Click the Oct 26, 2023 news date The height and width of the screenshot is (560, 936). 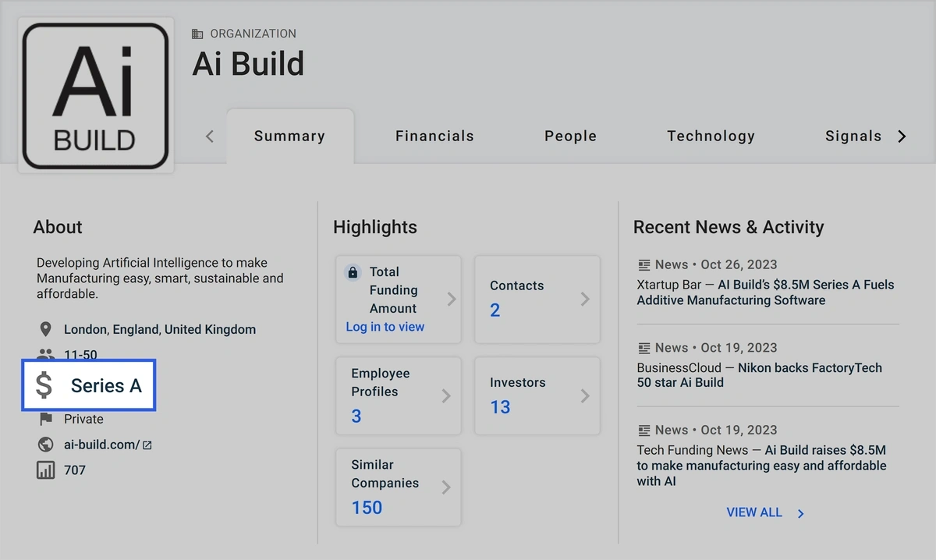(739, 264)
